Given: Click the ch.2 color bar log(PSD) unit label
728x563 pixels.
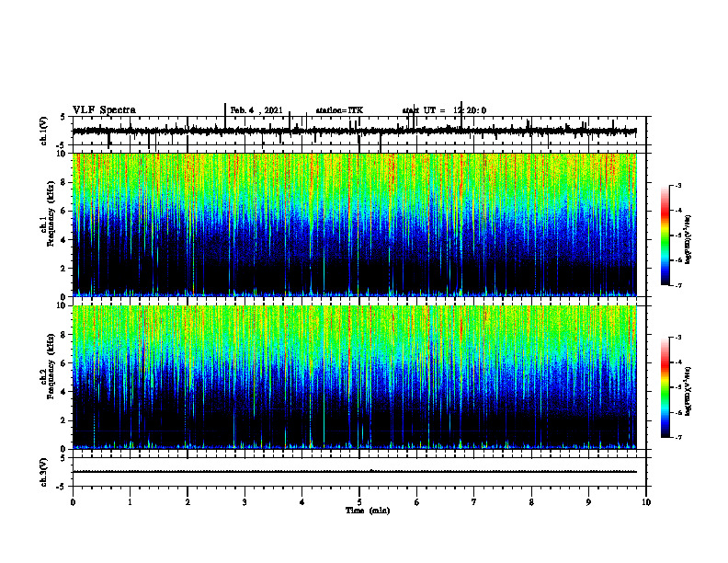Looking at the screenshot, I should pos(688,391).
